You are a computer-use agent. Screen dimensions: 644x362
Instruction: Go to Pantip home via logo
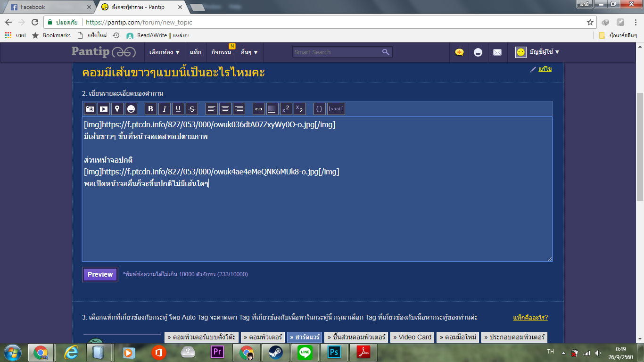tap(104, 52)
